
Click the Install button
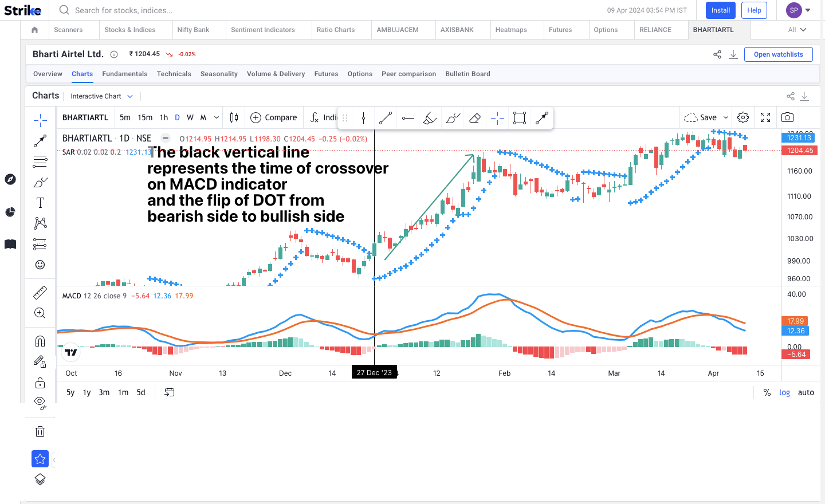(x=721, y=10)
